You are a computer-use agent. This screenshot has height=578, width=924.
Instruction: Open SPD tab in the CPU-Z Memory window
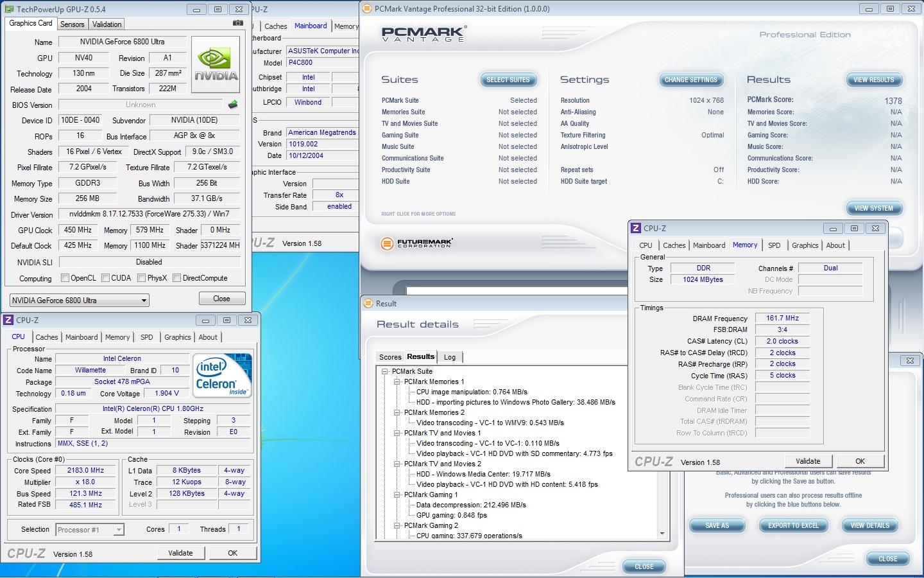[774, 245]
